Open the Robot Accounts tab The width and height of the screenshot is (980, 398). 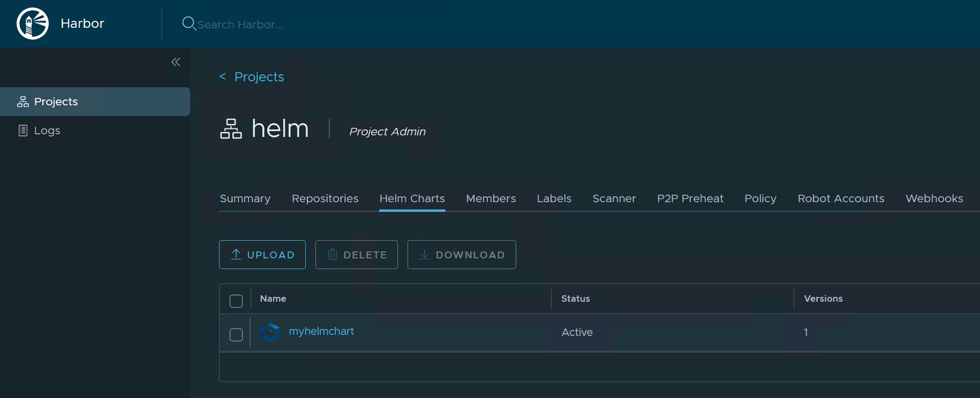pos(841,198)
